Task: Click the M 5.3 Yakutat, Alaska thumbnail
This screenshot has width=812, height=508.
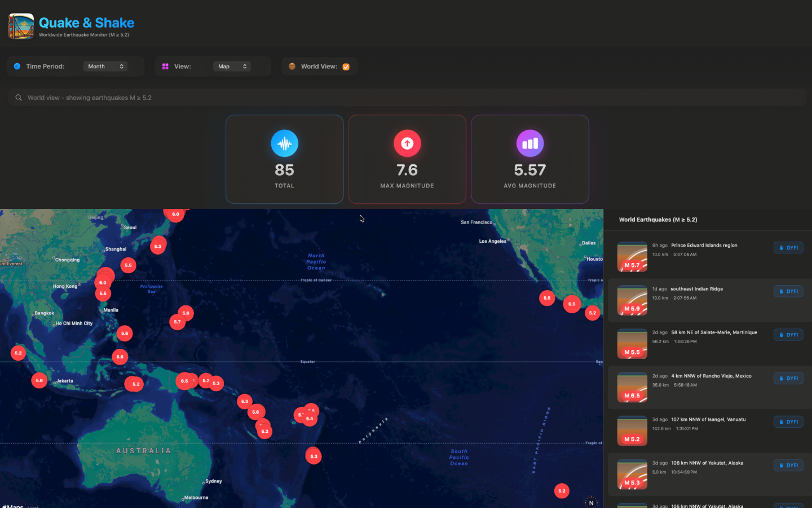Action: pos(632,474)
